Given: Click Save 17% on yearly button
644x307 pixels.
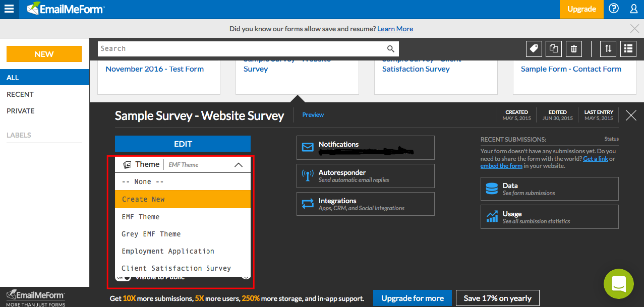Looking at the screenshot, I should (x=497, y=298).
